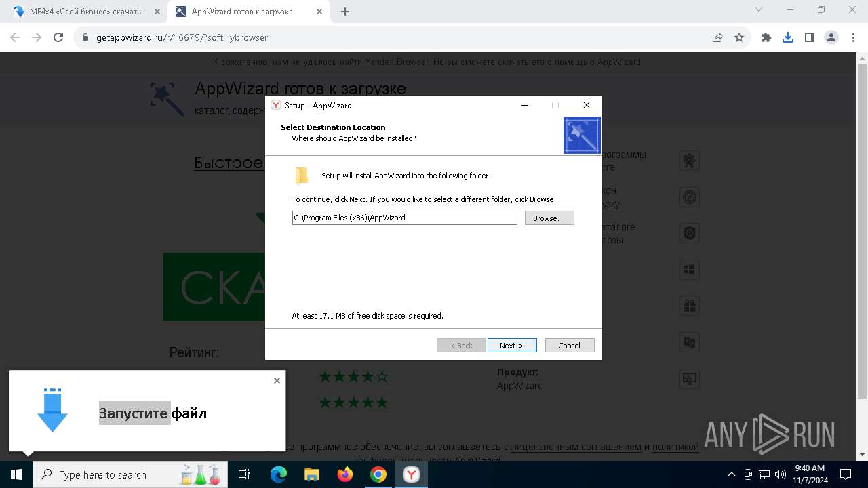Toggle the browser side panel

coord(810,37)
